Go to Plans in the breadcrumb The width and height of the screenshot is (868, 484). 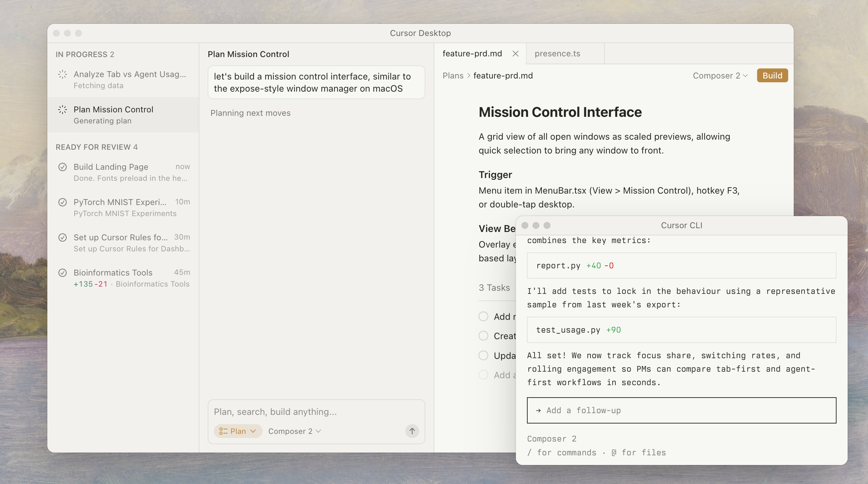[453, 76]
